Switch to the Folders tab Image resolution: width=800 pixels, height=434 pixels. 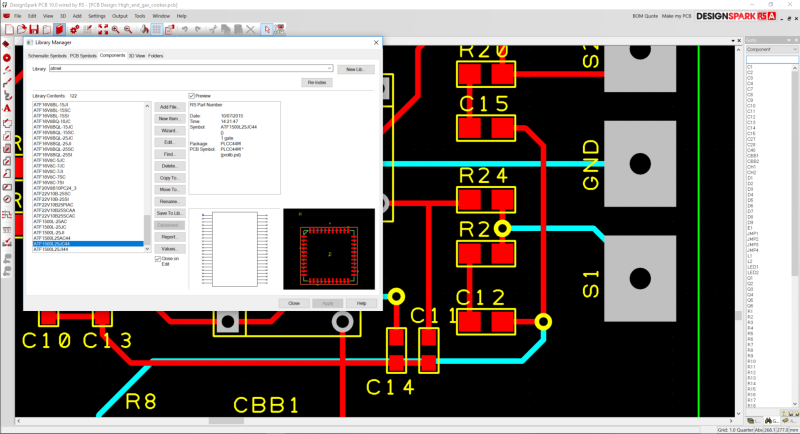coord(156,56)
